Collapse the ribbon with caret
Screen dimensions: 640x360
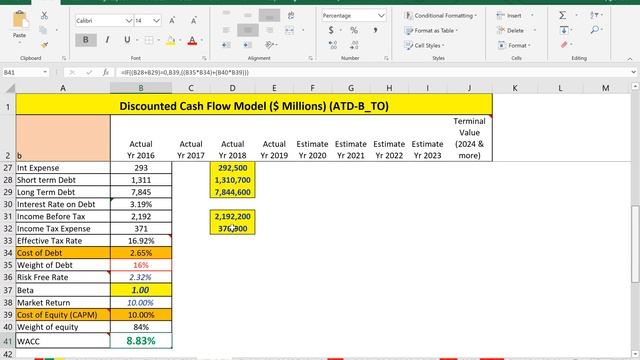[630, 59]
